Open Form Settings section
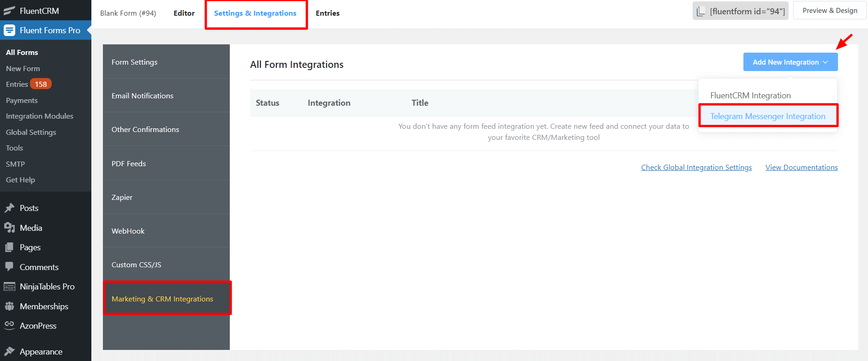The image size is (868, 361). [166, 62]
